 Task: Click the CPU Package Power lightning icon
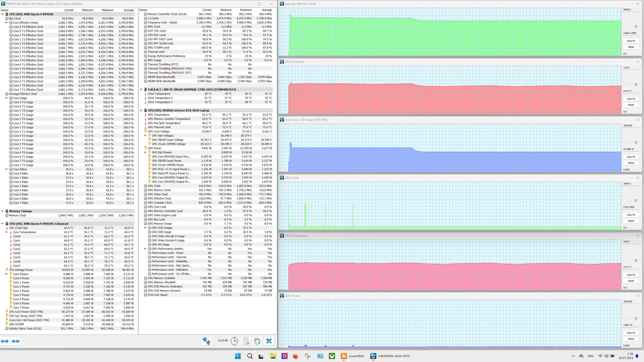tap(7, 270)
